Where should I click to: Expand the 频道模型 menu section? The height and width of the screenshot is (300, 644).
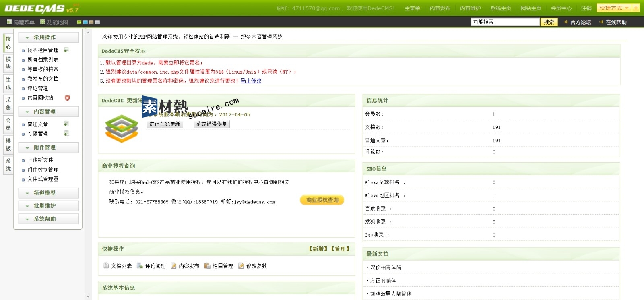tap(48, 193)
